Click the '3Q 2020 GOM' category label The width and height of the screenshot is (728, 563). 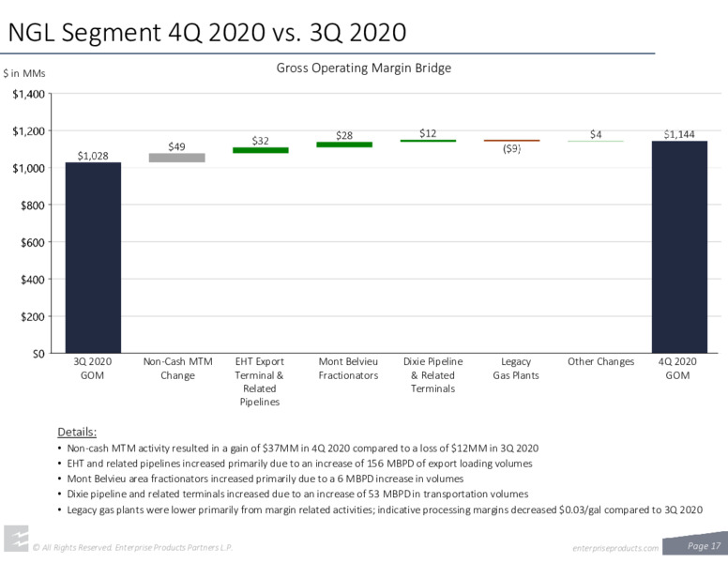coord(92,369)
